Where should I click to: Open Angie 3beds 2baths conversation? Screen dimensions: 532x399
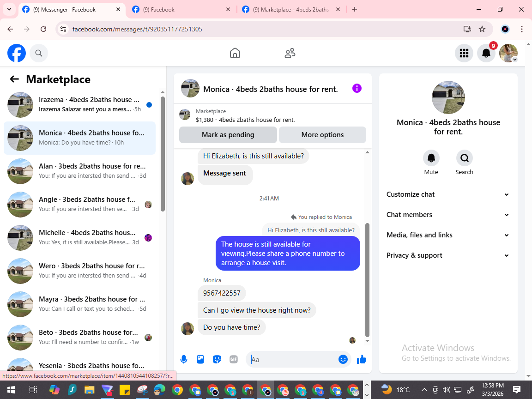tap(80, 204)
